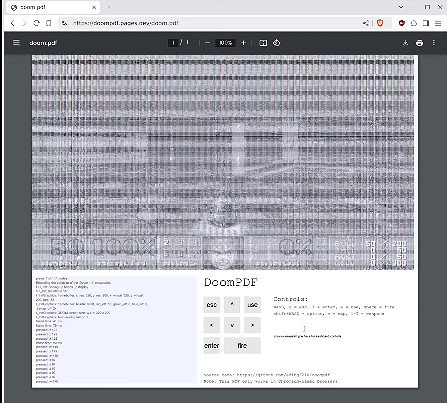This screenshot has width=447, height=403.
Task: Click the up arrow movement button
Action: [x=232, y=305]
